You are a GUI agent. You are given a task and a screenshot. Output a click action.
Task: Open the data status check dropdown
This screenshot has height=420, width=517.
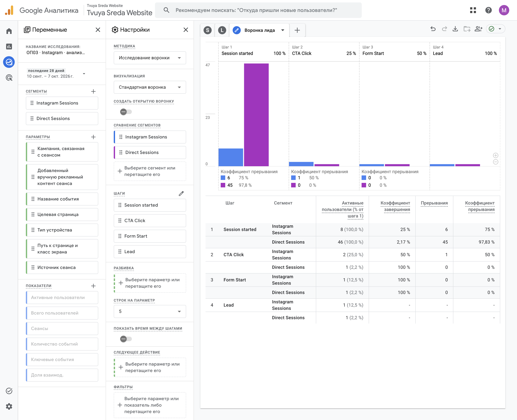coord(496,29)
